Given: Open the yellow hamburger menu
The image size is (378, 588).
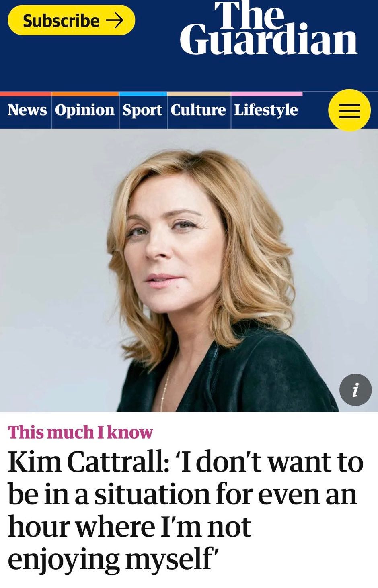Looking at the screenshot, I should 349,110.
